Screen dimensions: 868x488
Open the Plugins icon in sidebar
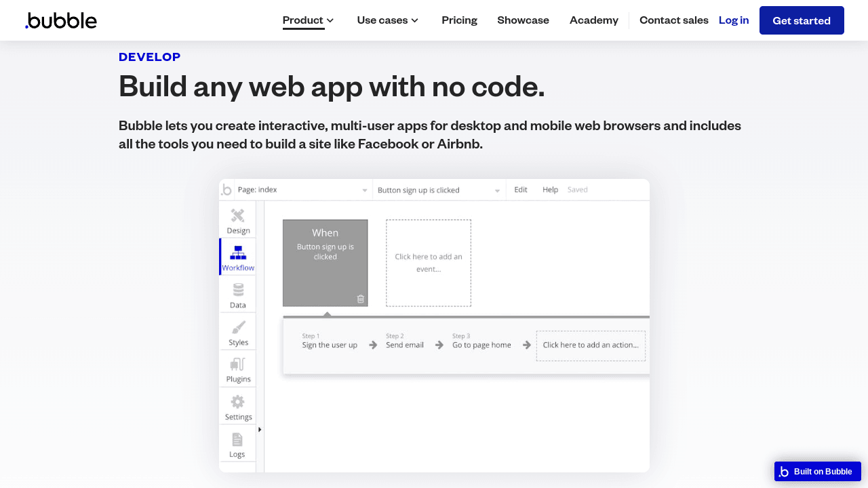pos(238,364)
